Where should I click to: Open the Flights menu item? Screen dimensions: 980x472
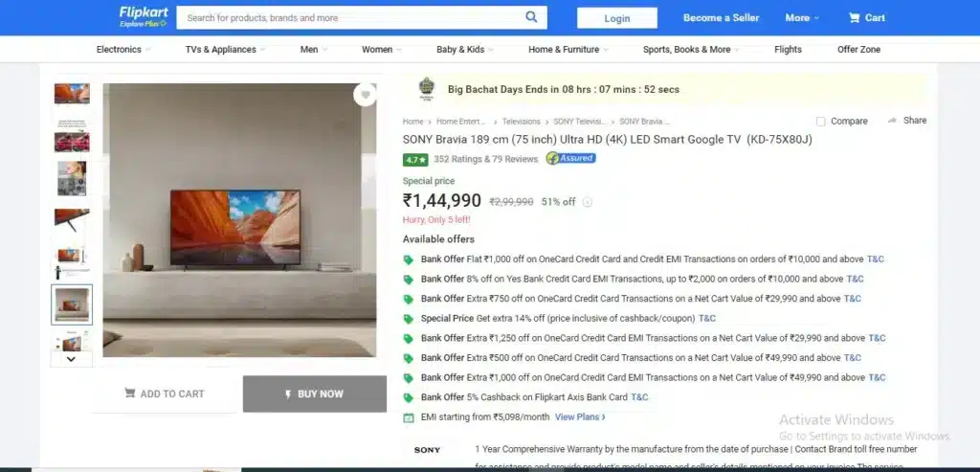pyautogui.click(x=788, y=50)
